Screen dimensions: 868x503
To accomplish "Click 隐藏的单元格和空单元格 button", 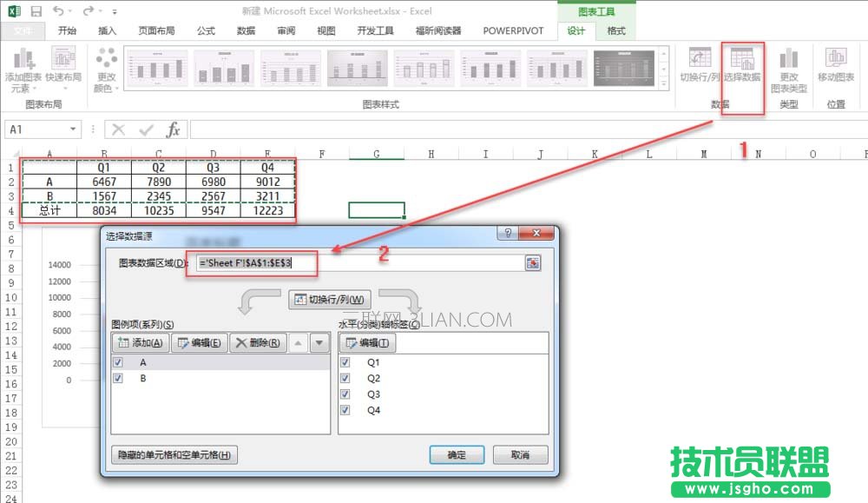I will (174, 455).
